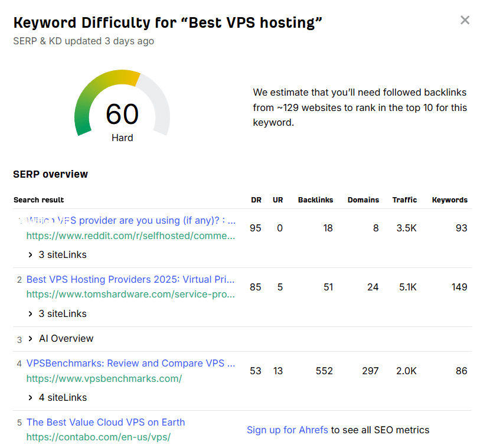The image size is (490, 448).
Task: Open VPSBenchmarks: Review and Compare title
Action: tap(130, 364)
